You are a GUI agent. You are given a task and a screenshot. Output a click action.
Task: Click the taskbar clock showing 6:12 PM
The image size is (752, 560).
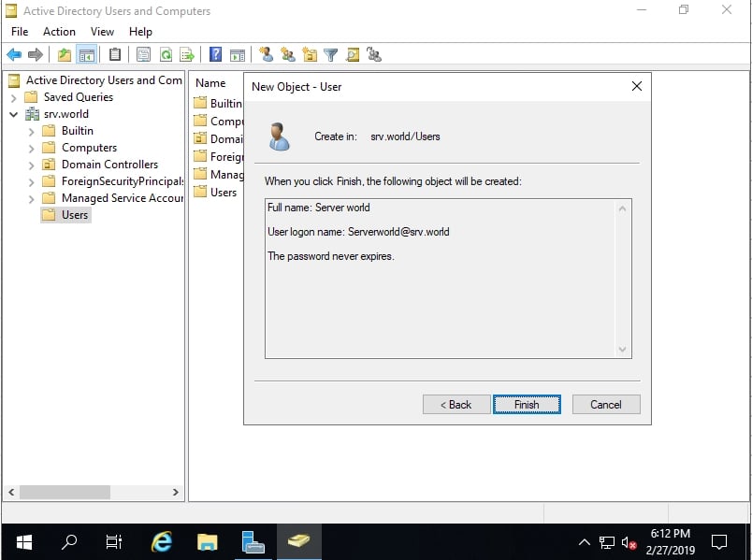click(x=670, y=542)
